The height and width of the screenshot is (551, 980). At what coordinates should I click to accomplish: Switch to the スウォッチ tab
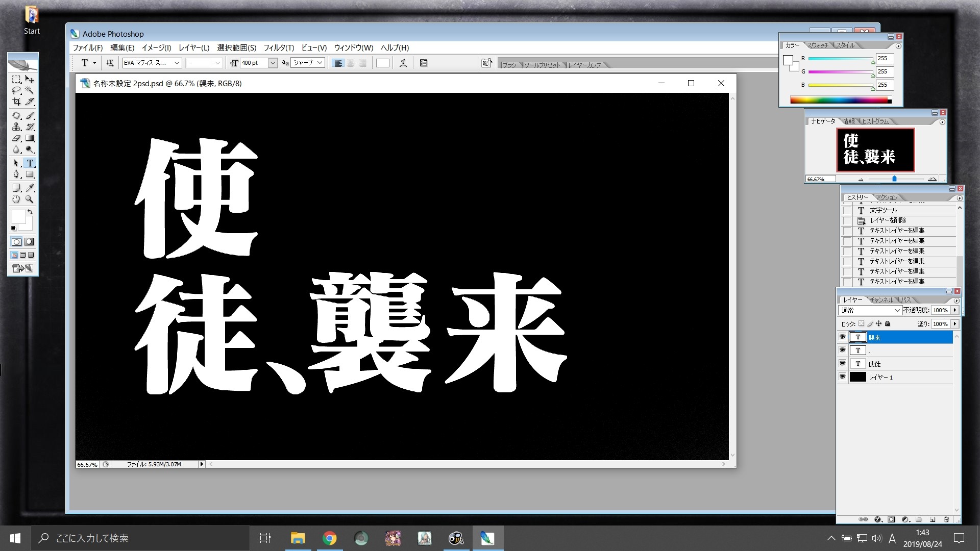click(x=818, y=45)
